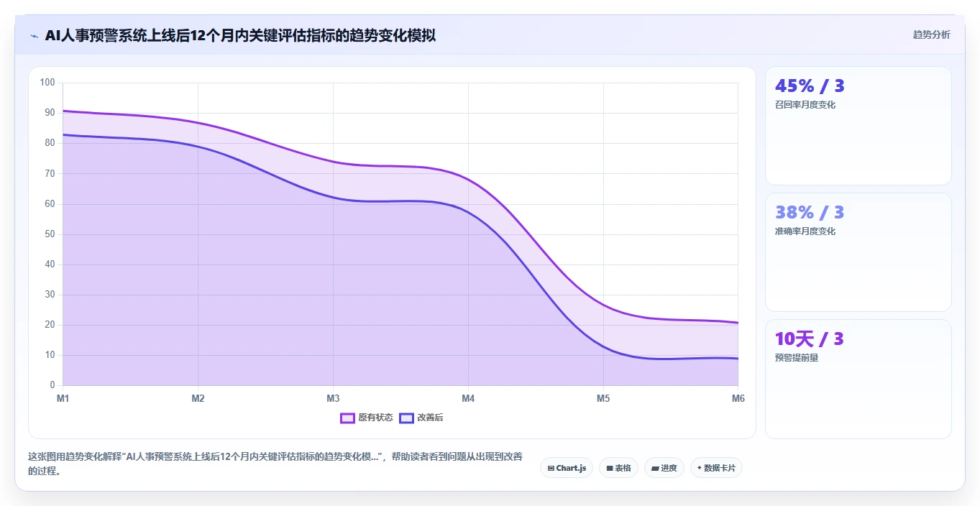Click the 表格 tag
The image size is (980, 506).
pos(618,468)
